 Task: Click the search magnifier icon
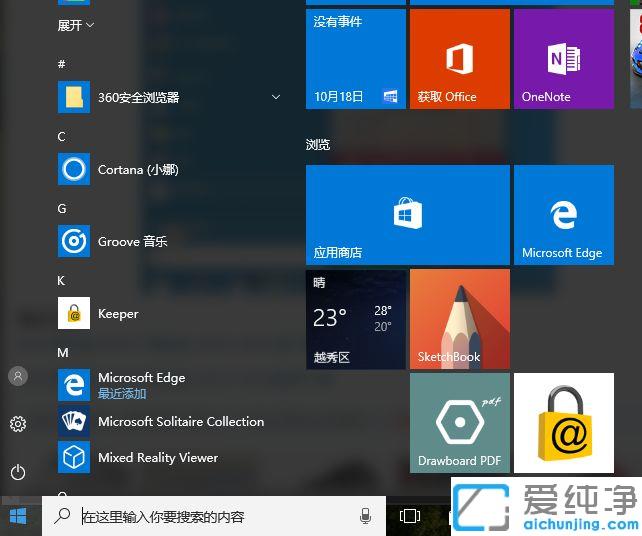pos(62,516)
